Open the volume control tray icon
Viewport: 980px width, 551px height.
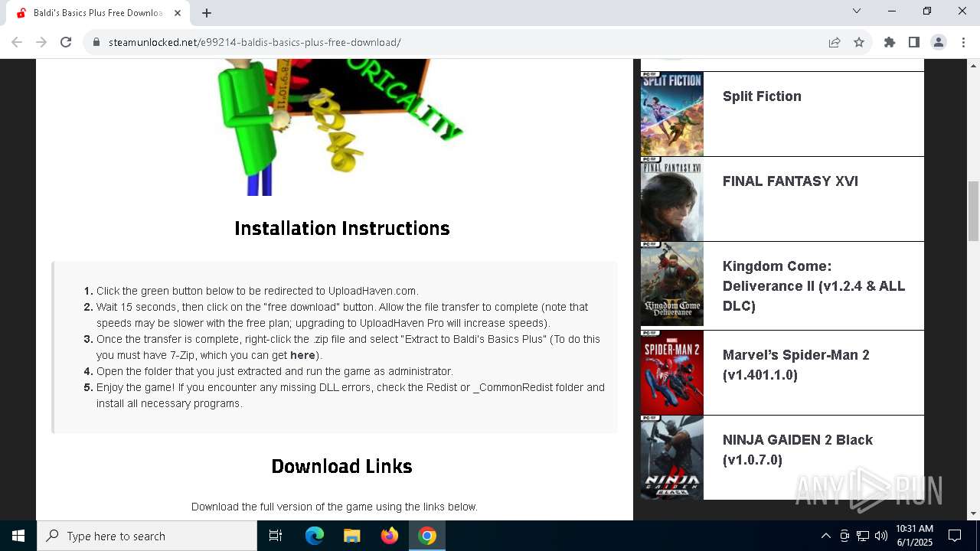pyautogui.click(x=881, y=536)
